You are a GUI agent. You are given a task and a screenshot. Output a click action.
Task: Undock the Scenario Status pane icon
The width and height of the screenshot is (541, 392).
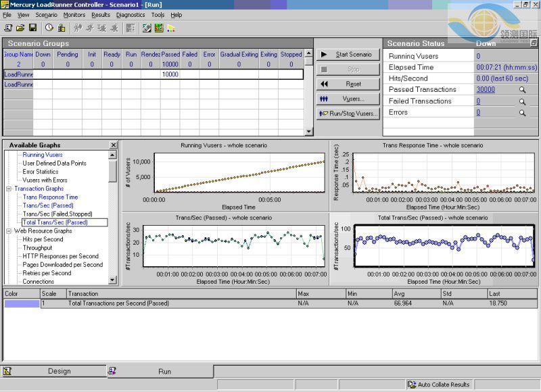[534, 43]
